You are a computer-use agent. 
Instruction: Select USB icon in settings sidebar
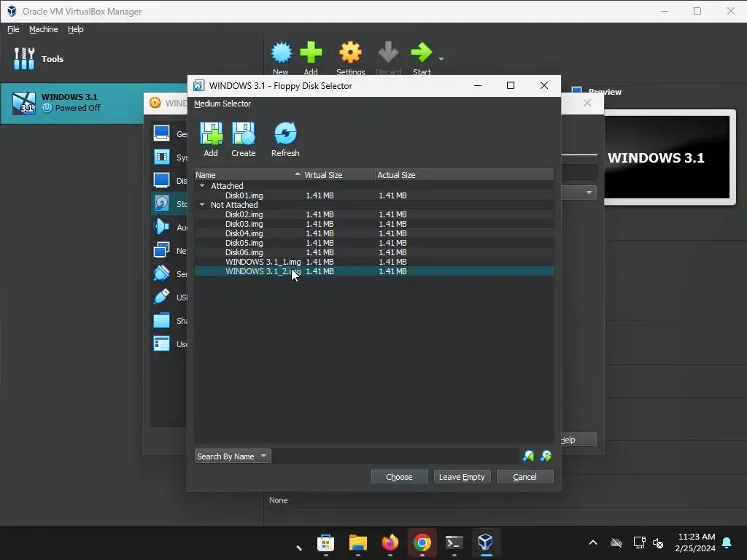[x=161, y=297]
